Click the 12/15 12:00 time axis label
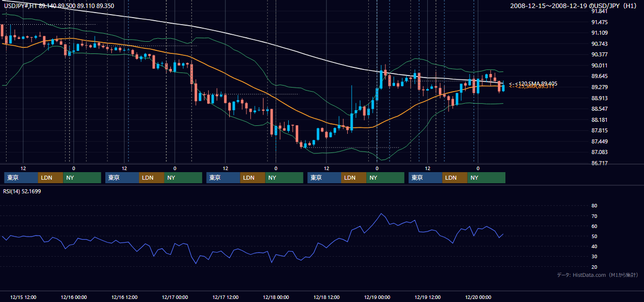Screen dimensions: 644x302 [23, 297]
